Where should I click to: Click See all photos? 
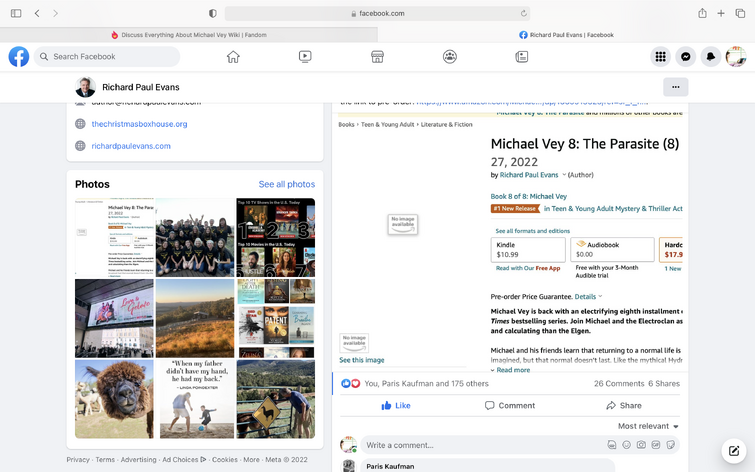(x=286, y=184)
